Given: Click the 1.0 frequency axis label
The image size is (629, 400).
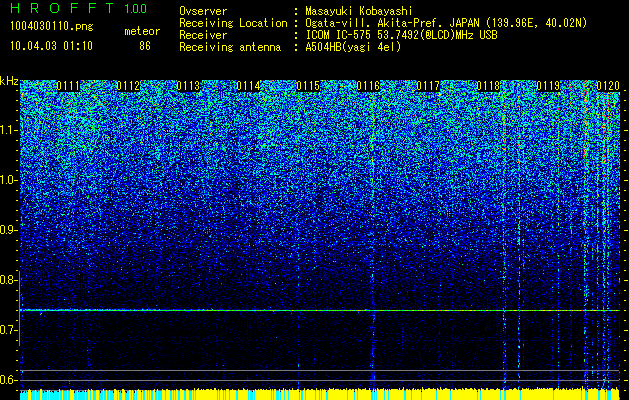Looking at the screenshot, I should [x=7, y=180].
